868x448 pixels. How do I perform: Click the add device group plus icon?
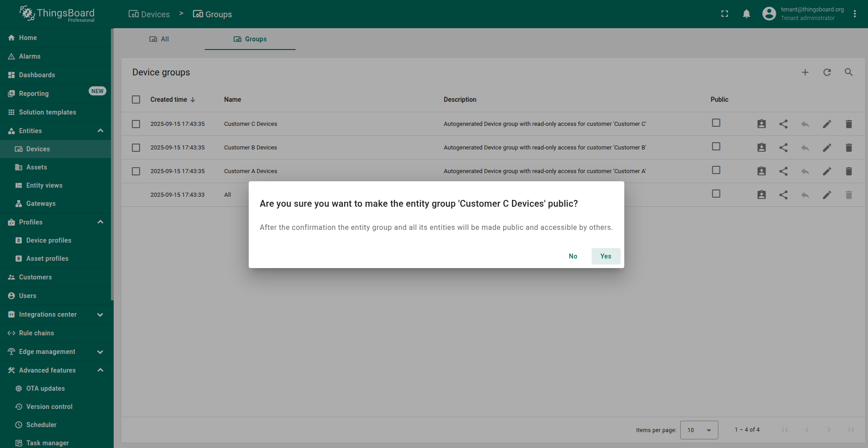(805, 72)
